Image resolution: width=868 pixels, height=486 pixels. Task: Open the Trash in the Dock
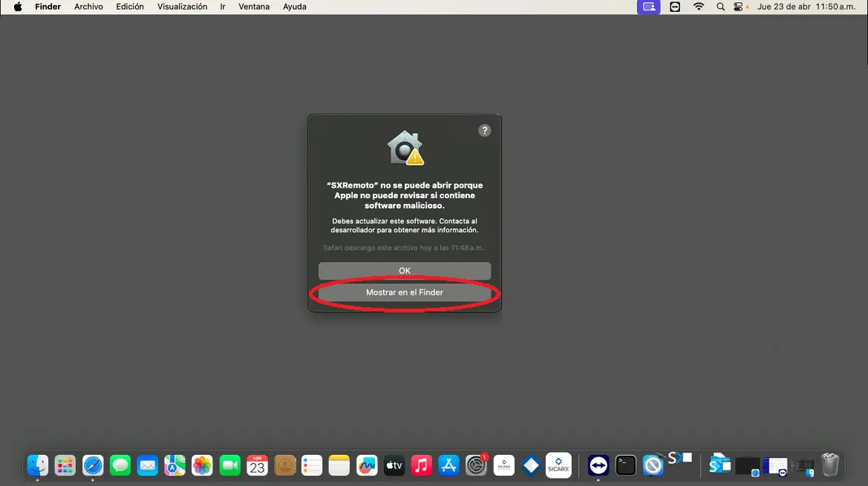pyautogui.click(x=830, y=465)
